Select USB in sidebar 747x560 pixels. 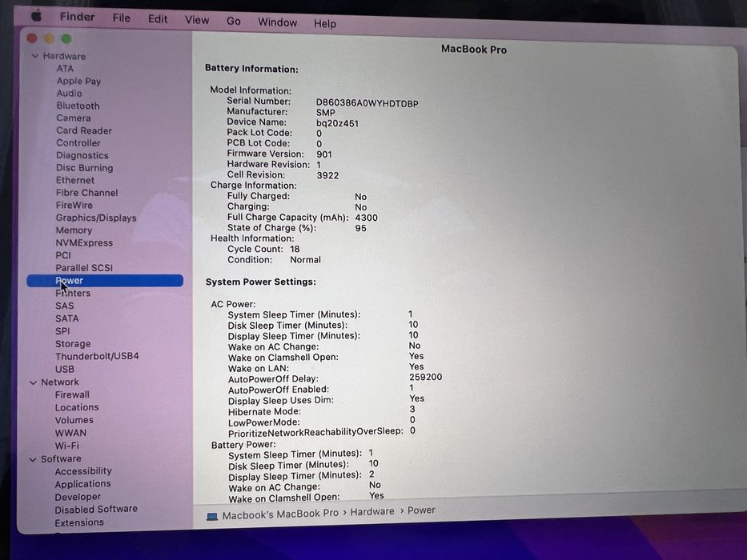65,369
